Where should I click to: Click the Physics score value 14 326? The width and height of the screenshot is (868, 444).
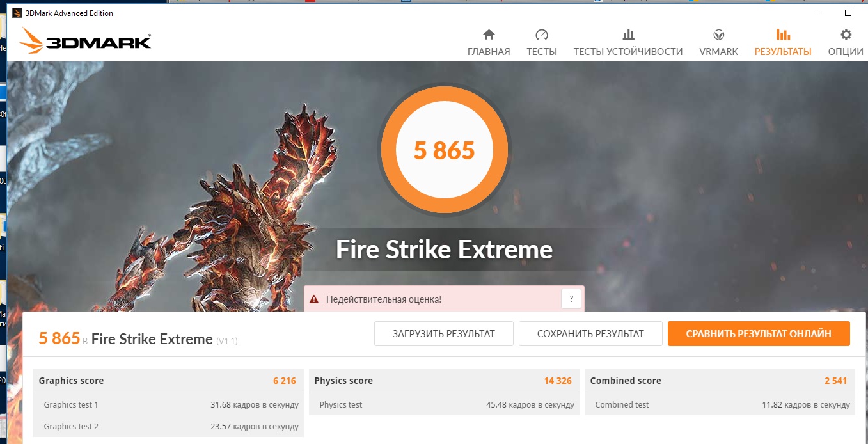coord(558,381)
